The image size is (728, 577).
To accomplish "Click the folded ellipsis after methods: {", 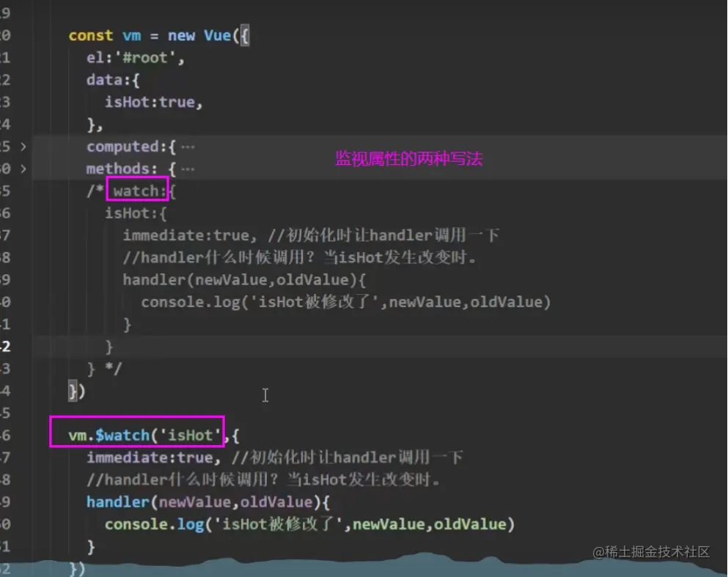I will click(188, 169).
